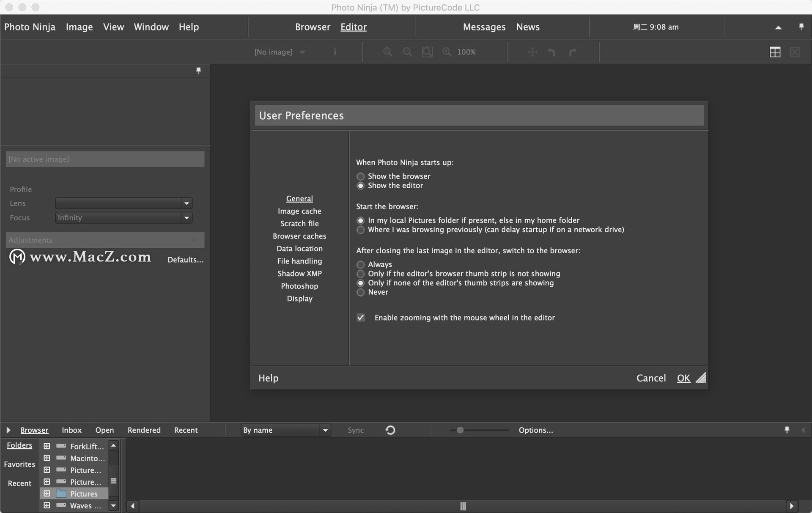Open the [No image] dropdown arrow

(x=302, y=52)
